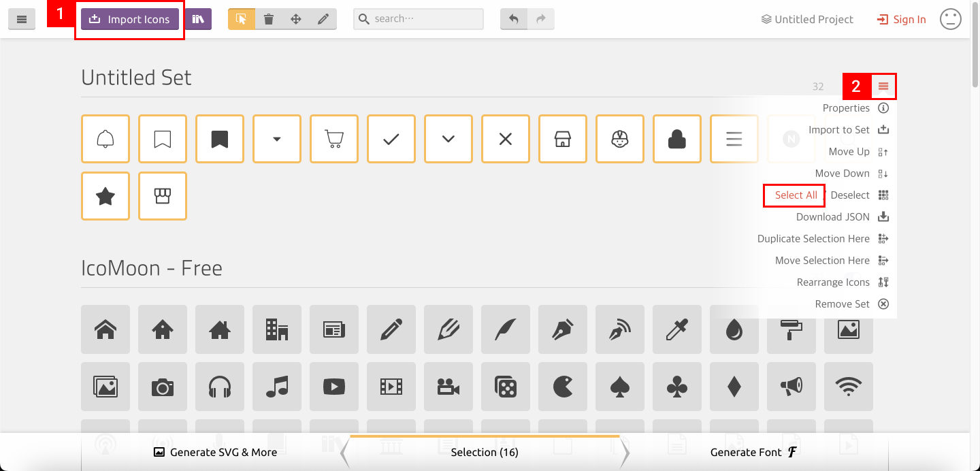980x471 pixels.
Task: Activate the Edit pencil tool
Action: point(323,19)
